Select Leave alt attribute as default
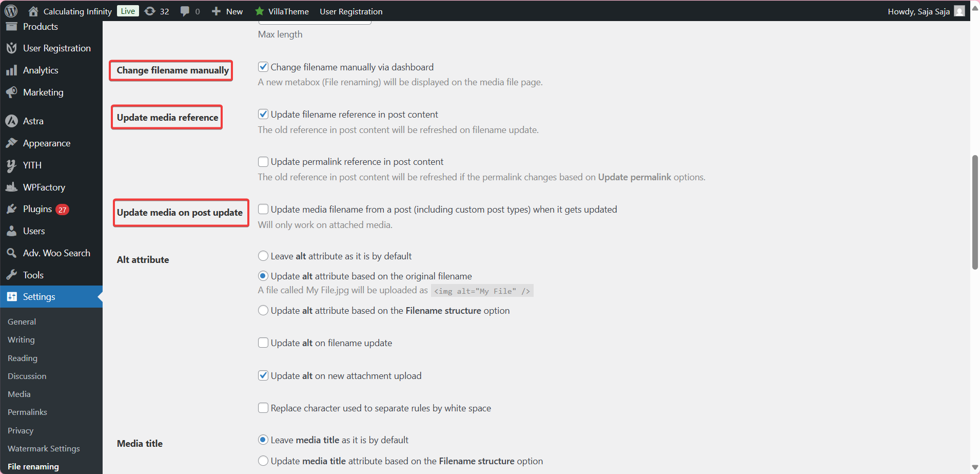Screen dimensions: 980x474 pos(263,256)
